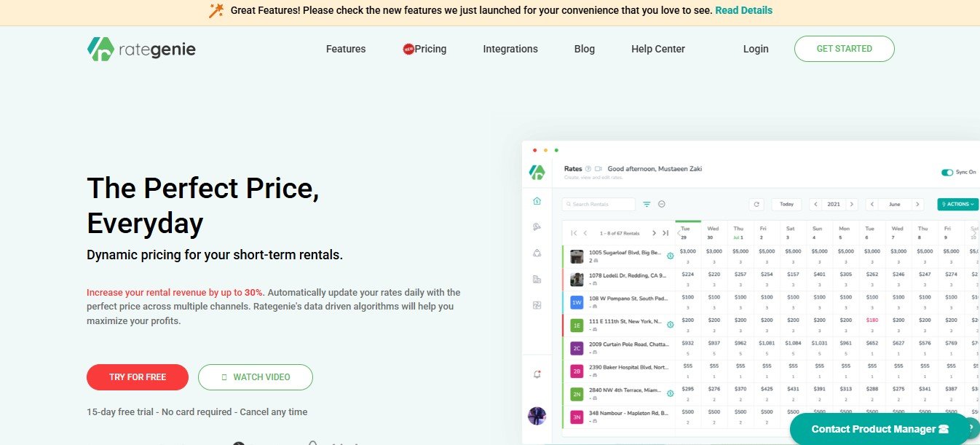
Task: Click the red $180 rate cell
Action: coord(872,320)
